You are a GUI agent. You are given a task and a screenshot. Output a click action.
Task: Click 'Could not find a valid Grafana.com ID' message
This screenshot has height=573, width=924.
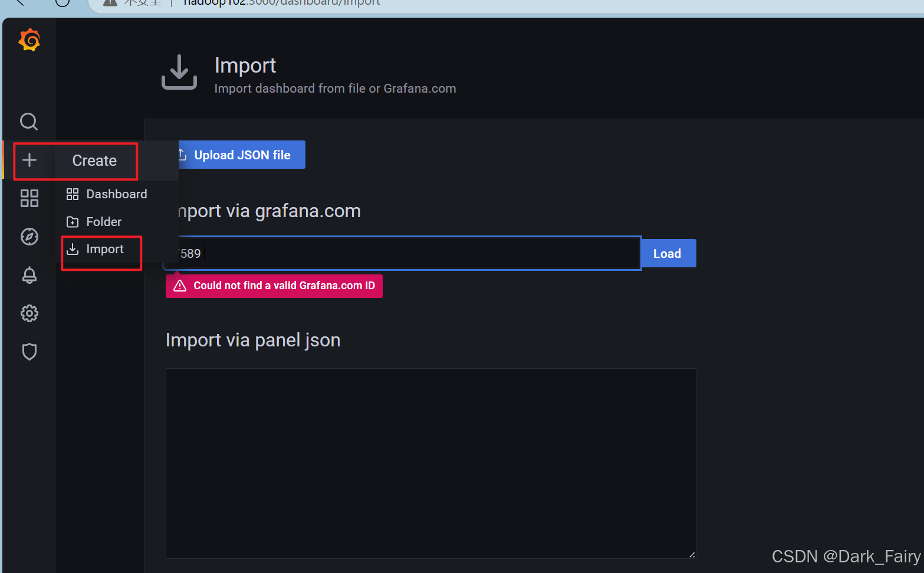pos(274,286)
